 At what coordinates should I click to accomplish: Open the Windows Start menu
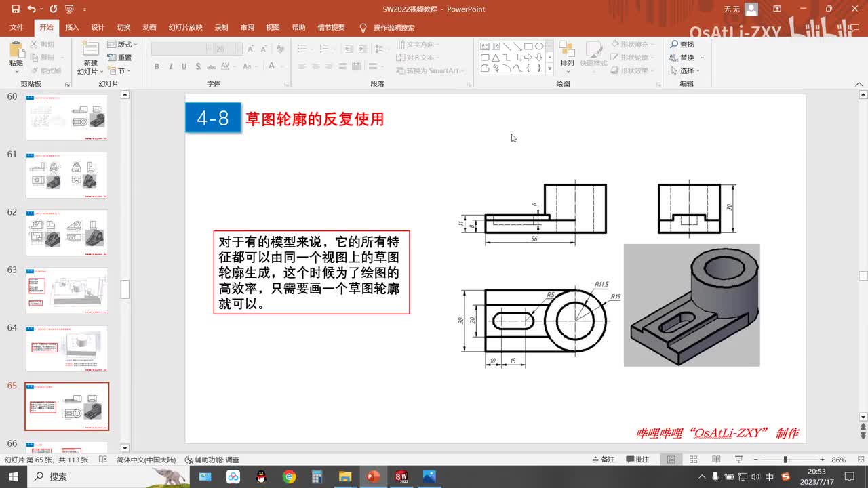click(x=14, y=476)
